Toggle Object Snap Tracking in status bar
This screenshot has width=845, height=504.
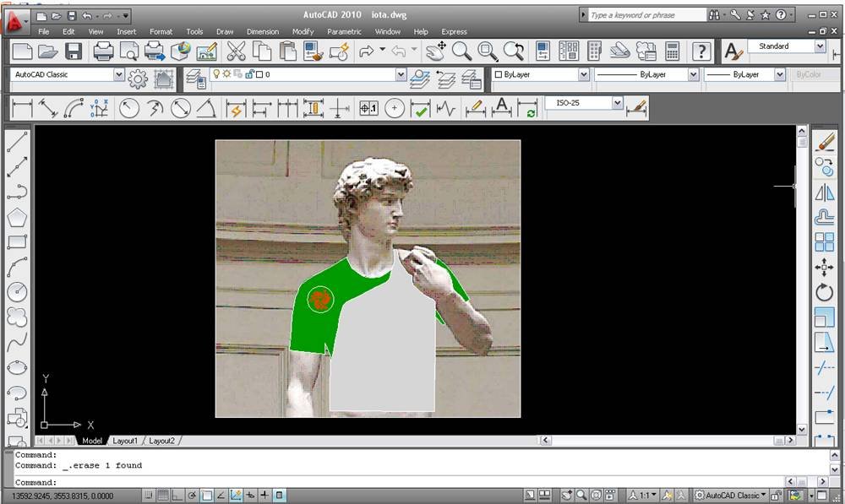[221, 495]
